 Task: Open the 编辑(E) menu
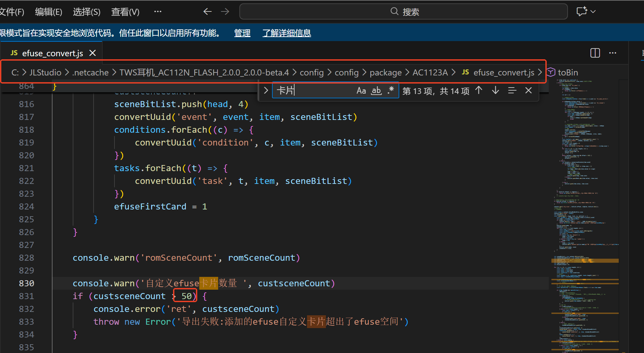click(x=48, y=12)
